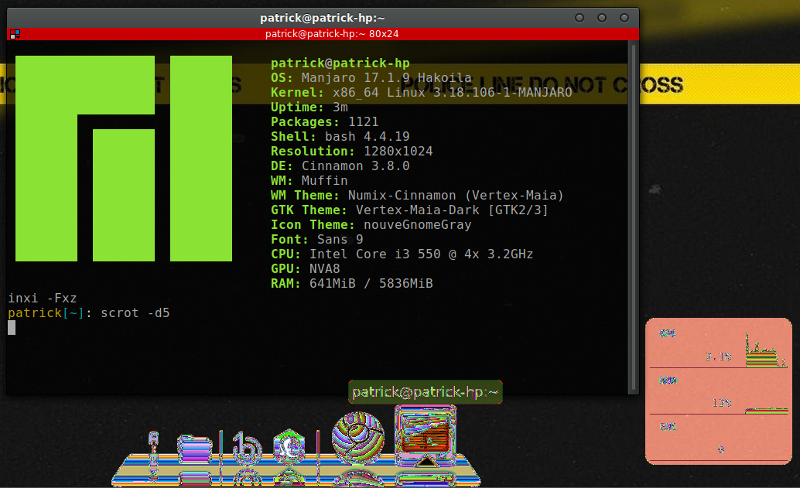Click the memory usage bar graph in the widget
Viewport: 800px width, 488px height.
[766, 410]
